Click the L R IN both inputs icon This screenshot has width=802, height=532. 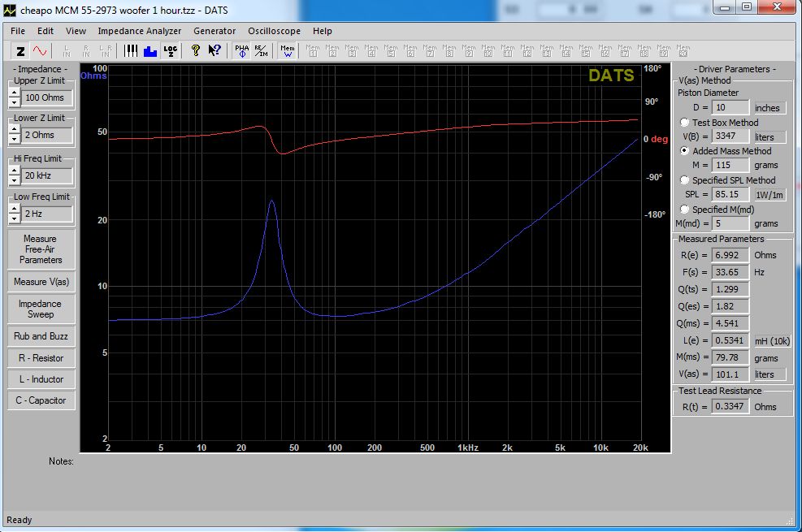tap(106, 51)
